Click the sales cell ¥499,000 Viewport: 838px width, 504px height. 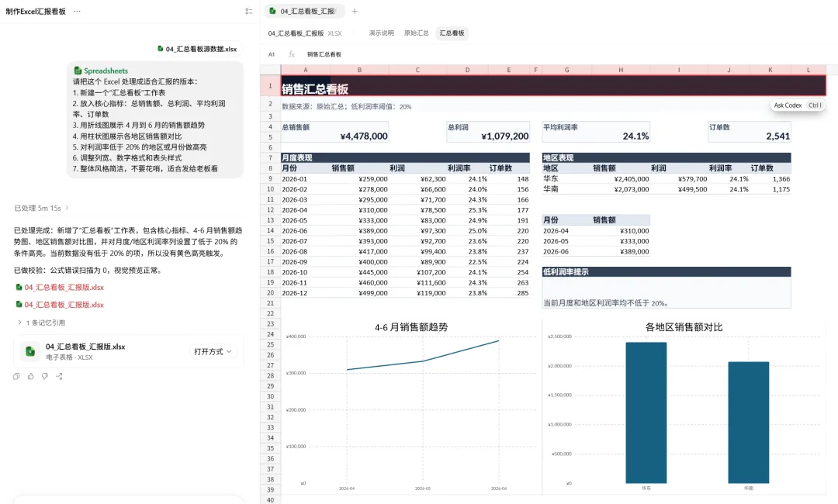click(373, 293)
